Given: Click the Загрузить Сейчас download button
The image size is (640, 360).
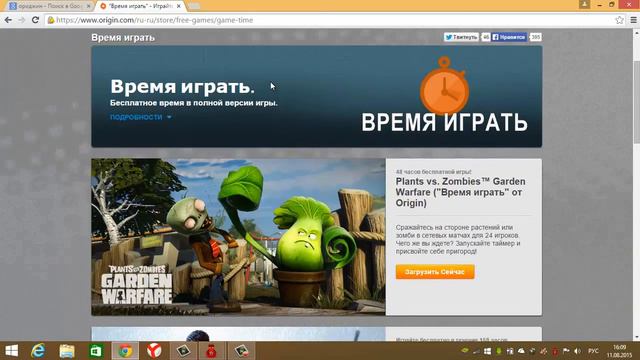Looking at the screenshot, I should click(435, 272).
